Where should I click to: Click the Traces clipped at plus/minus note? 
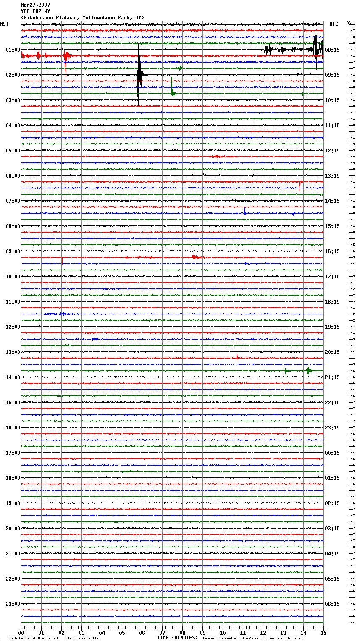(254, 638)
